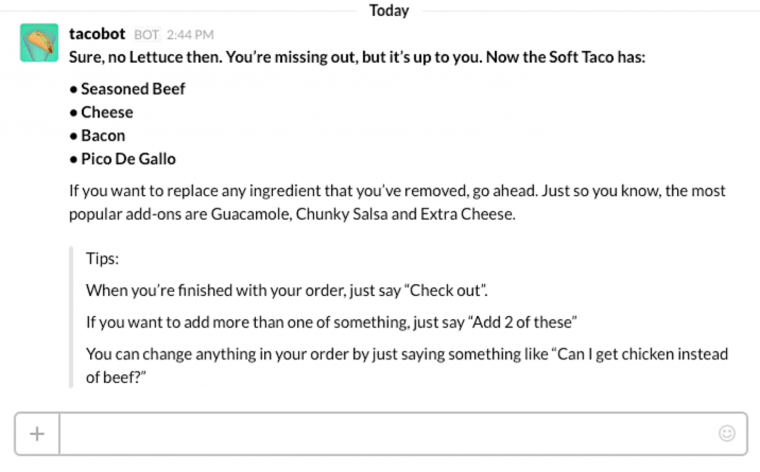Click the 2:44 PM message timestamp
760x472 pixels.
(190, 35)
